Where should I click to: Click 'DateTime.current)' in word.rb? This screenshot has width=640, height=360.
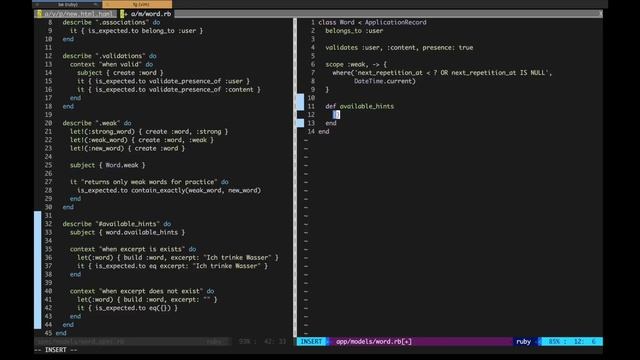tap(385, 81)
